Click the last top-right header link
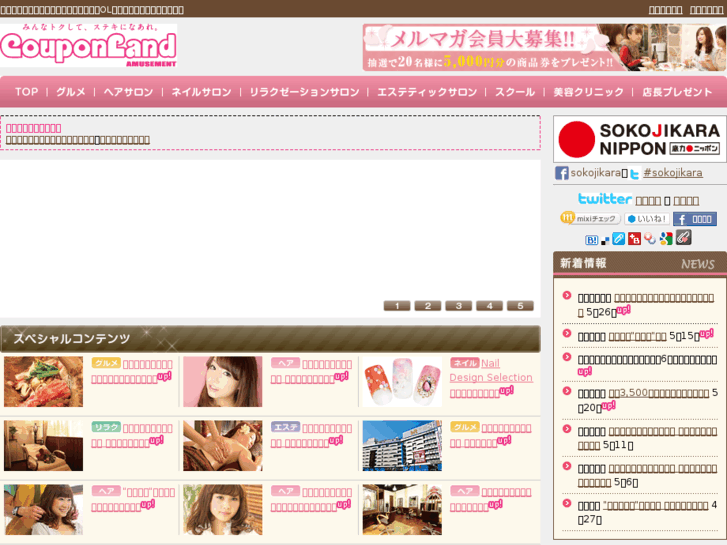 tap(706, 10)
